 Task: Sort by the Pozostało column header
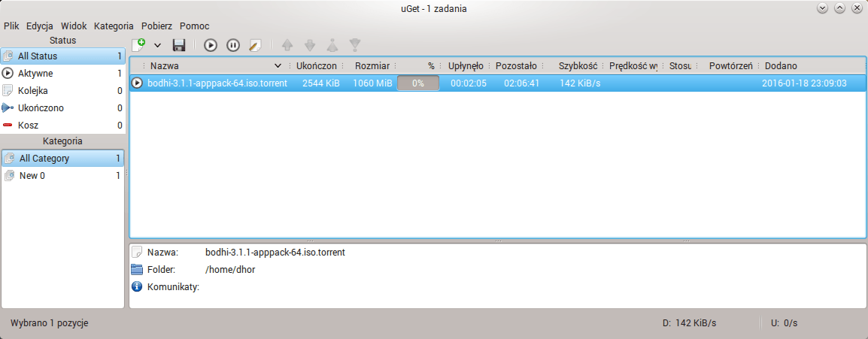click(x=517, y=66)
